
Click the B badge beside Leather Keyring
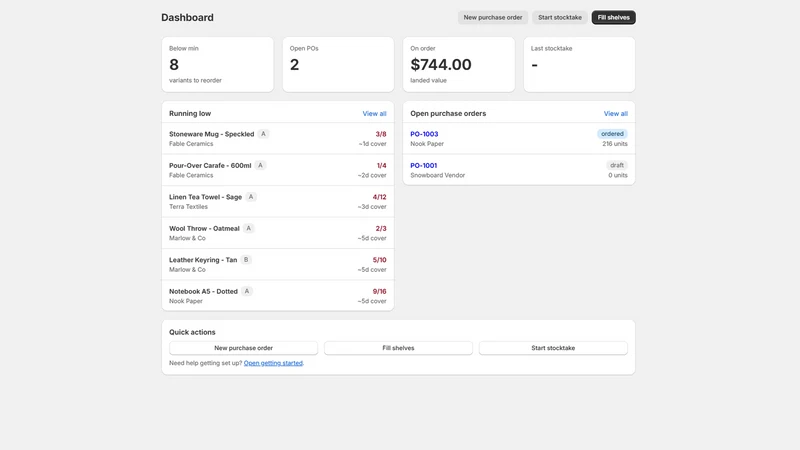point(246,260)
